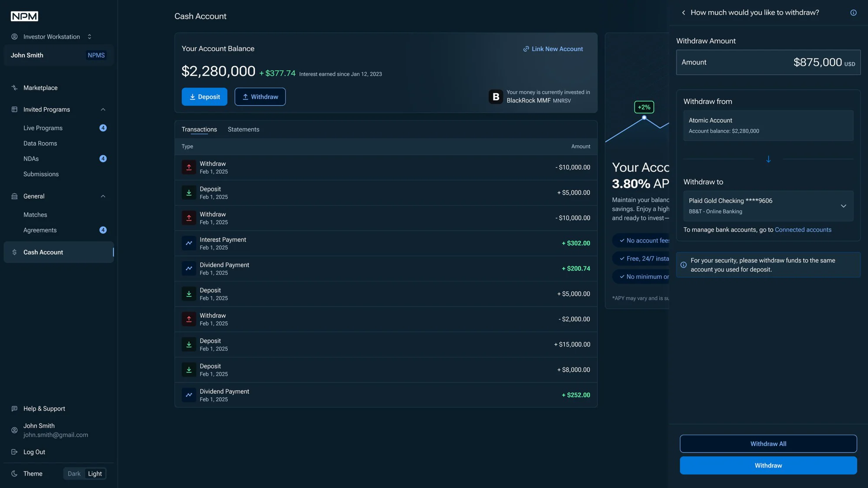The height and width of the screenshot is (488, 868).
Task: Click the John Smith NPMS account card
Action: pos(59,55)
